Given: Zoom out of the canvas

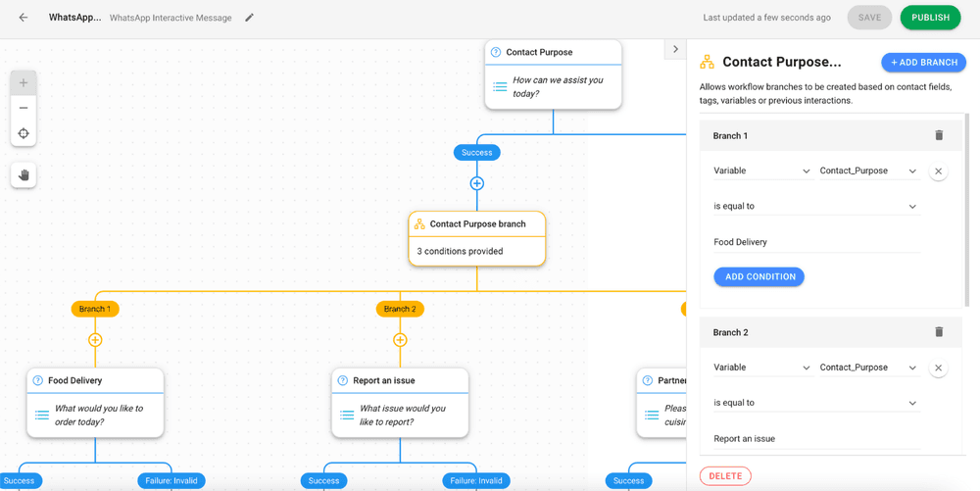Looking at the screenshot, I should click(x=24, y=108).
